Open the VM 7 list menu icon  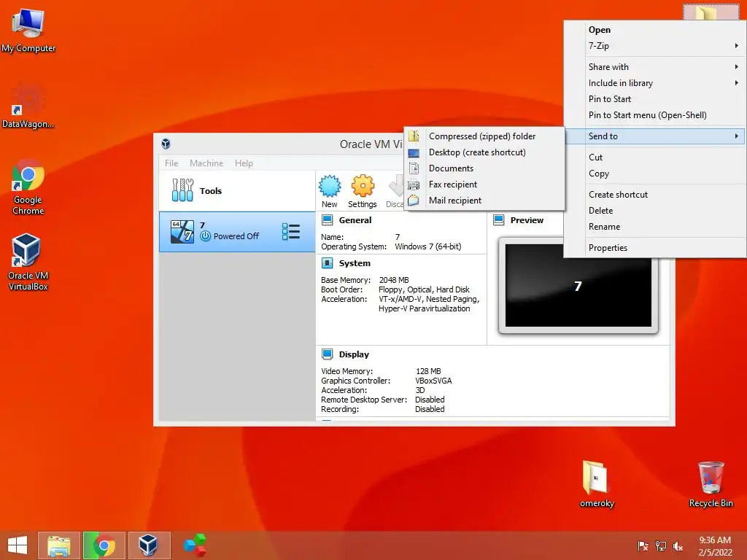tap(290, 232)
